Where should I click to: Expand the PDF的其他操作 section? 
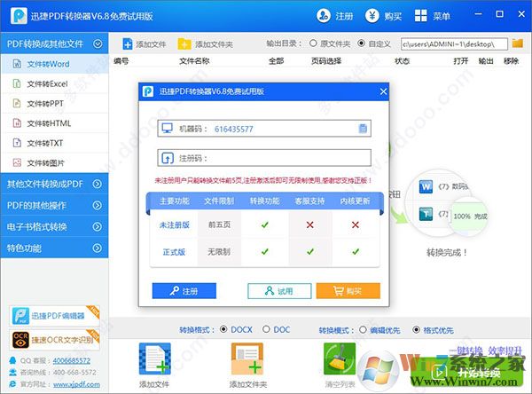pos(98,206)
